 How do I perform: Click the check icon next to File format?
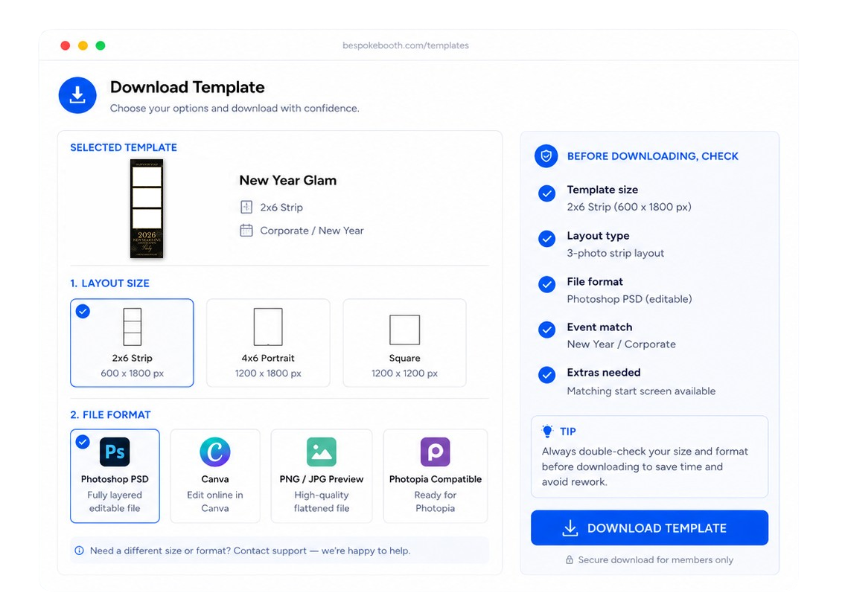pos(546,284)
